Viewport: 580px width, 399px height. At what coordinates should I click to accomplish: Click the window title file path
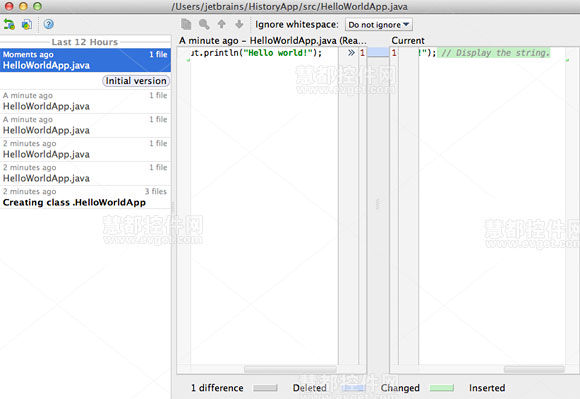(x=290, y=7)
